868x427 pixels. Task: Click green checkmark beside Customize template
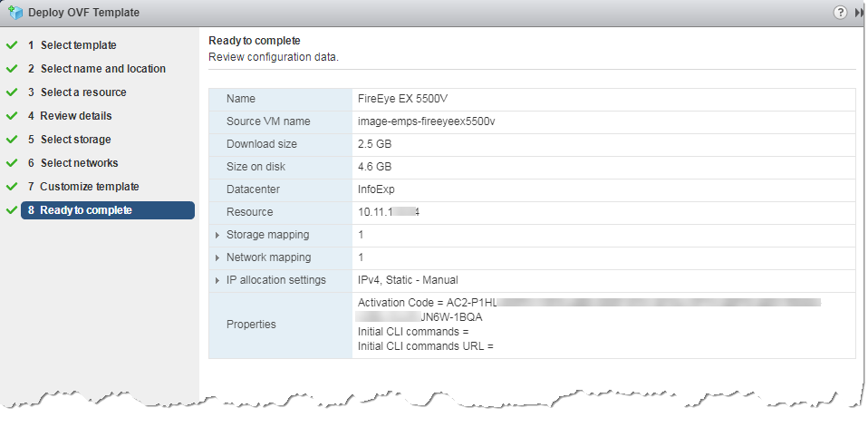tap(12, 187)
